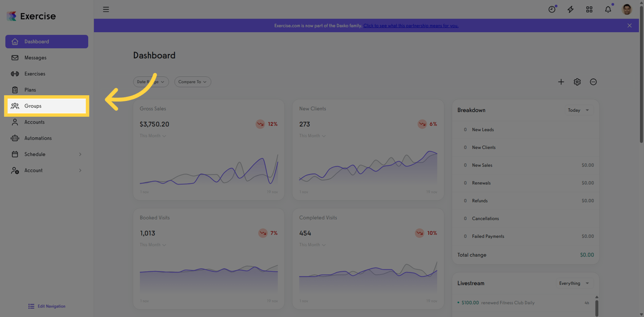Open the dashboard settings gear
Viewport: 644px width, 317px height.
pos(577,82)
